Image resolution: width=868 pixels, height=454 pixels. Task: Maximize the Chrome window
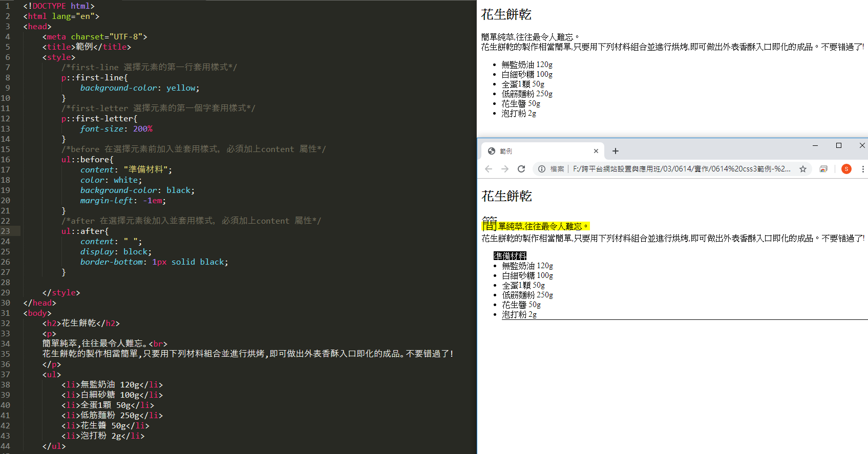click(839, 145)
